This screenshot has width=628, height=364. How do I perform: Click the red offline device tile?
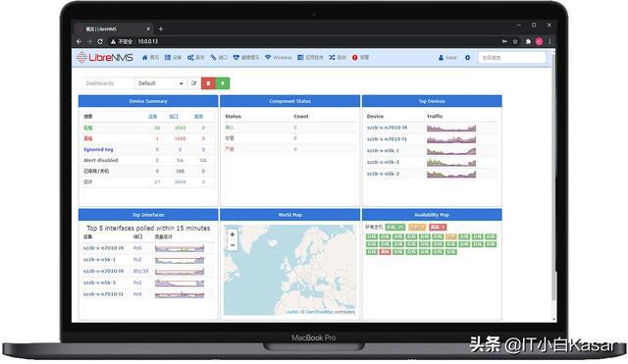[x=385, y=252]
